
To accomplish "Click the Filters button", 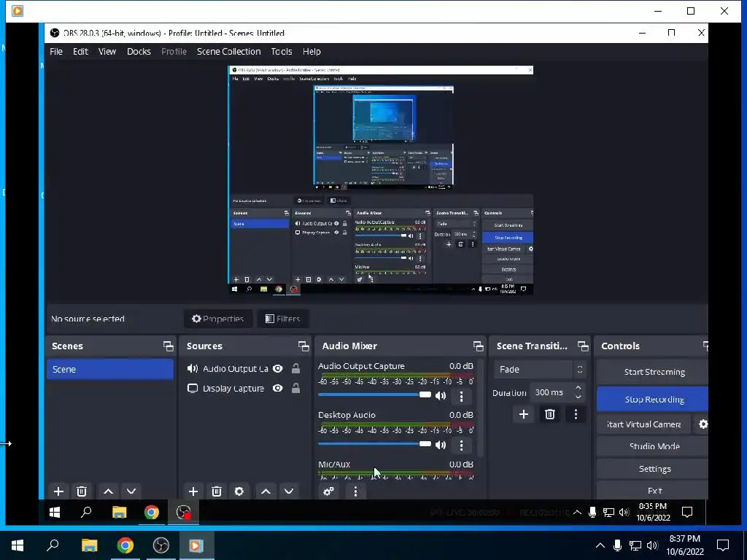I will coord(282,319).
